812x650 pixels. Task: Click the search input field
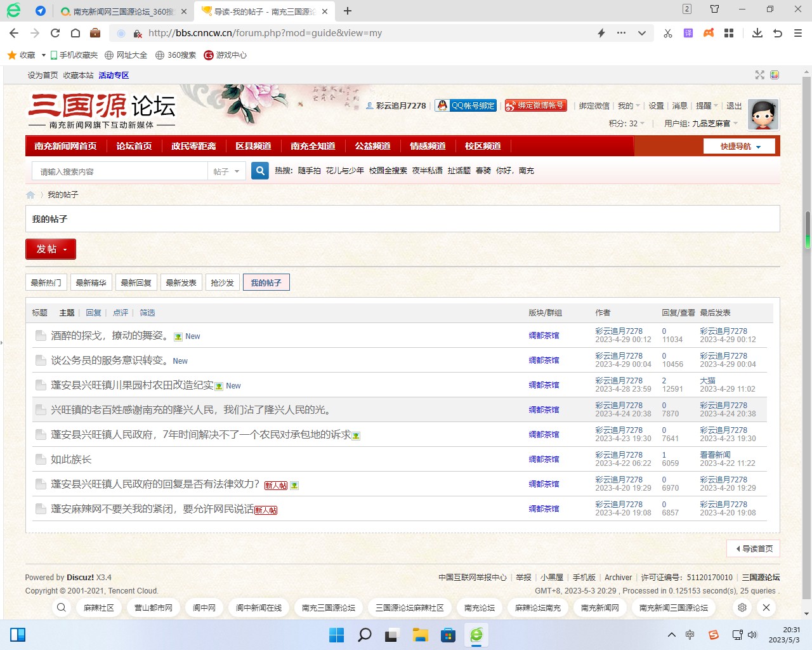coord(121,171)
